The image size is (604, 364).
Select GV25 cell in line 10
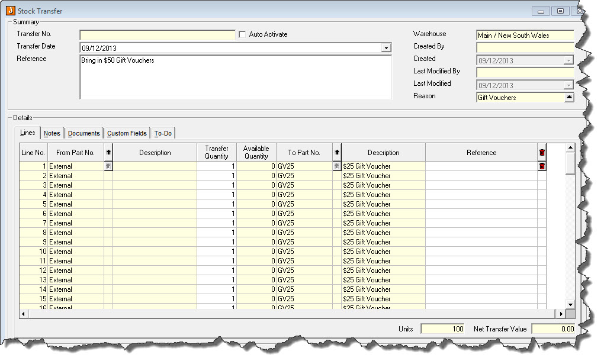click(x=304, y=252)
